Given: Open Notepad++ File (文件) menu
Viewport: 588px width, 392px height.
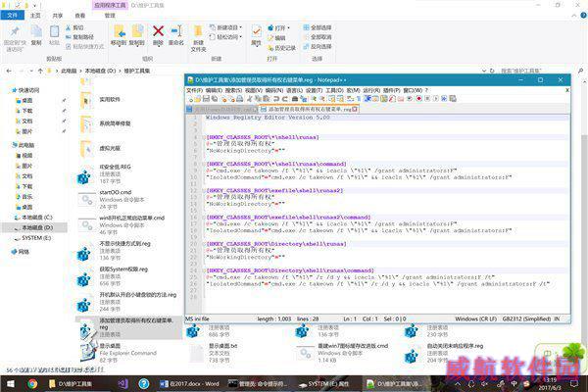Looking at the screenshot, I should pos(194,90).
